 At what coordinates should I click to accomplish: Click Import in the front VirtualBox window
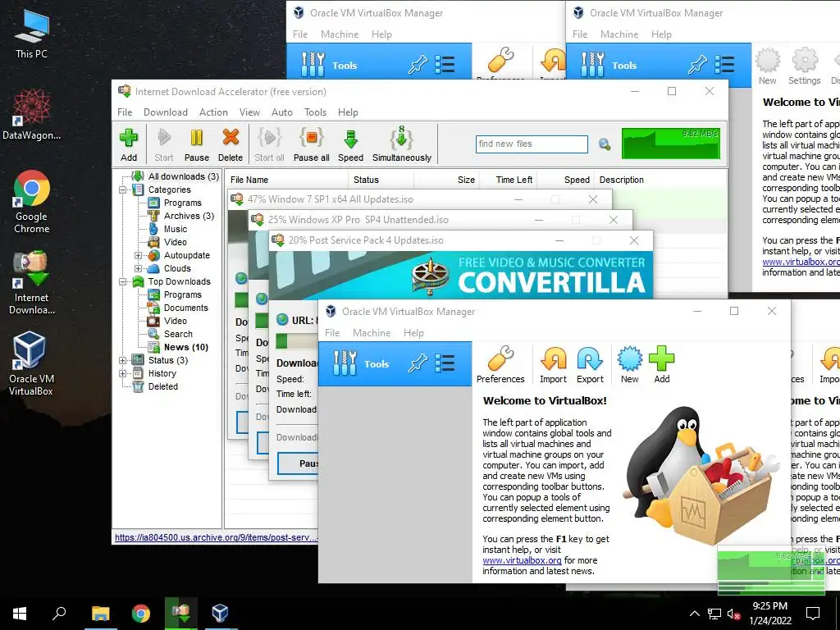point(554,365)
